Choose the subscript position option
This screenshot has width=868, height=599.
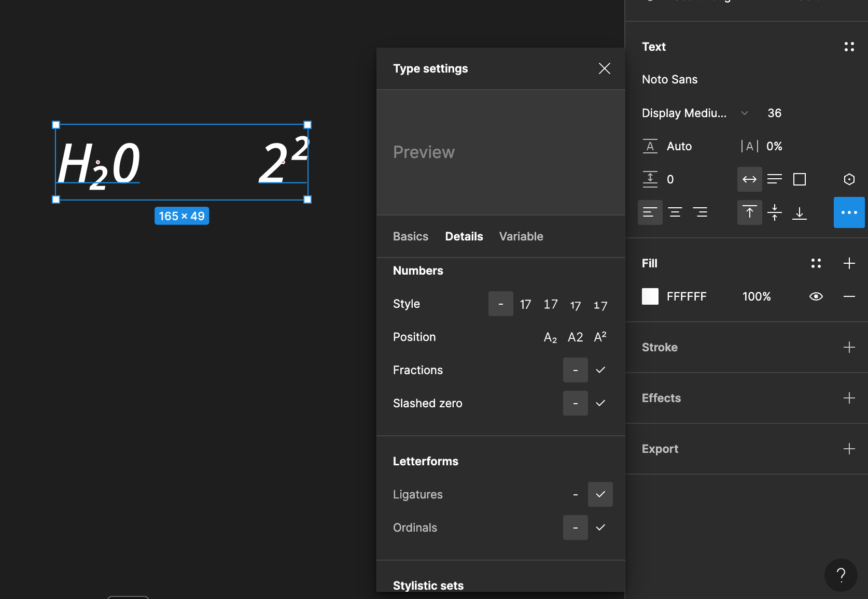(550, 337)
